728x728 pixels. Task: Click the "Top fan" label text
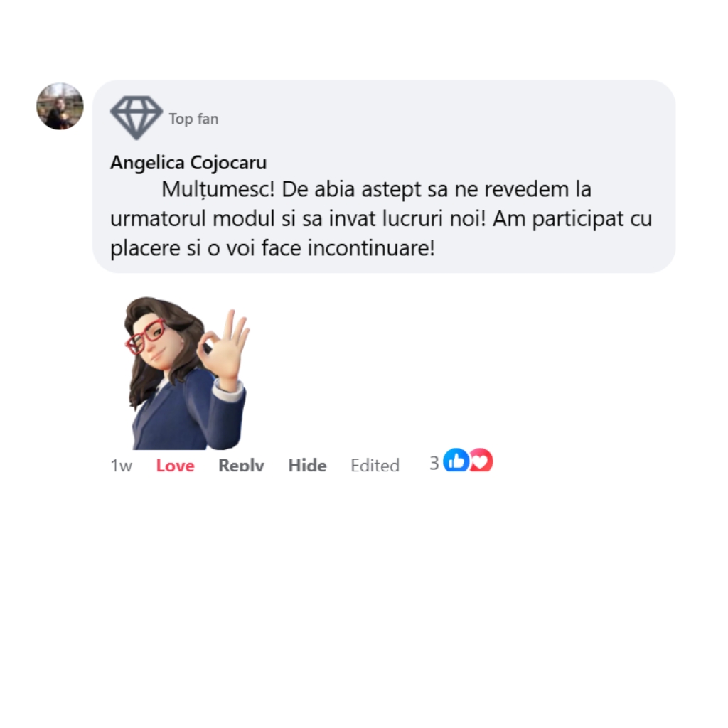[193, 119]
